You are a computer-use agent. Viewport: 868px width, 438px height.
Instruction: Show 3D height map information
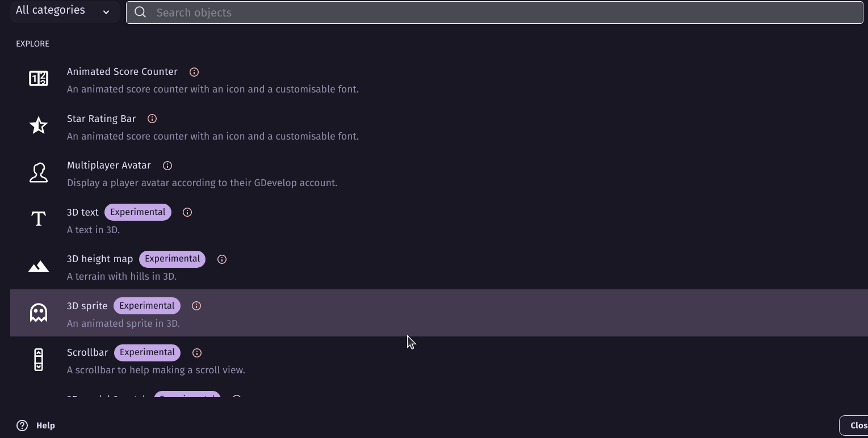click(x=222, y=259)
